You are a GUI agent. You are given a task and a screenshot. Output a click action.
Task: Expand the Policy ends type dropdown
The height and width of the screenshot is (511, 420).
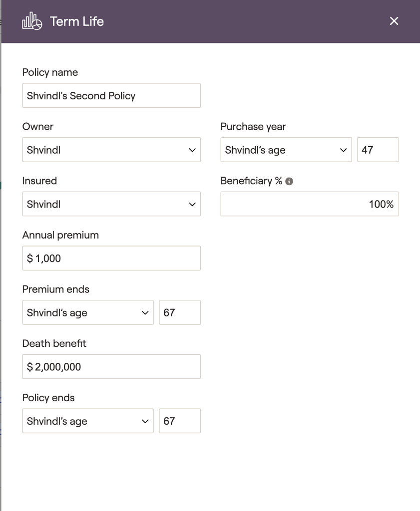pyautogui.click(x=87, y=421)
